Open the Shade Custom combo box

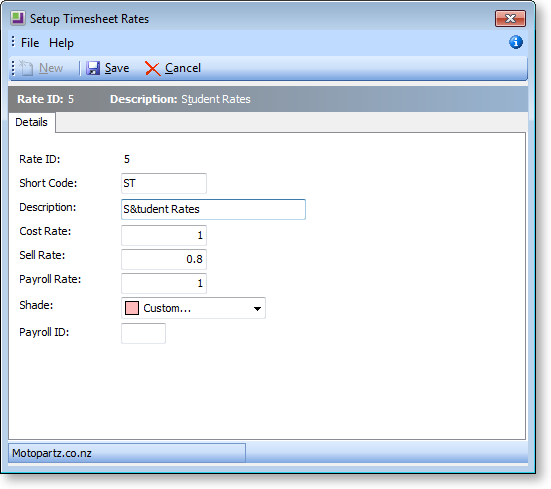pyautogui.click(x=193, y=308)
